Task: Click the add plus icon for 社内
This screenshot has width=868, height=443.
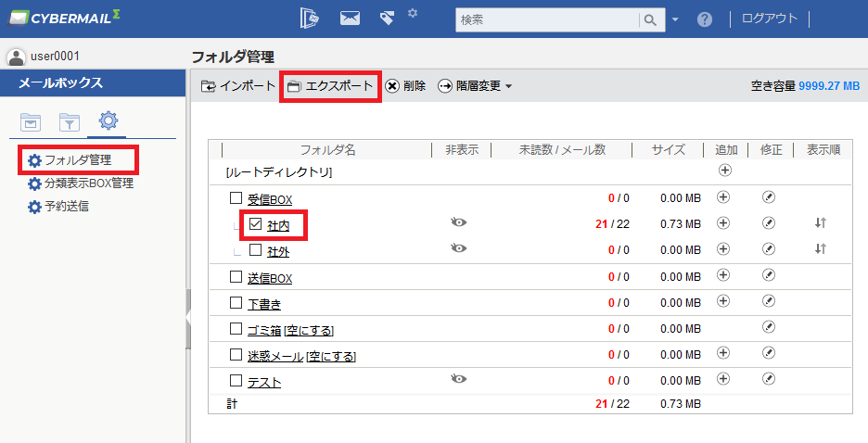Action: [x=723, y=222]
